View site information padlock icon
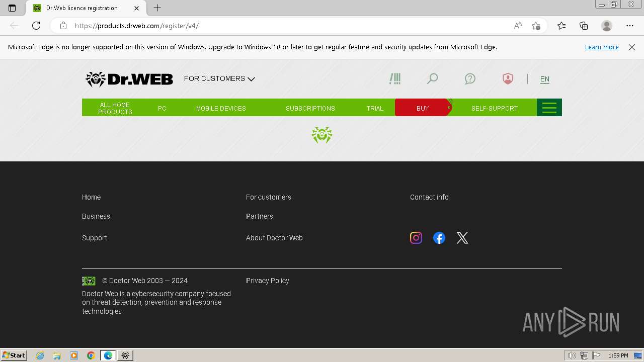Viewport: 644px width, 362px height. point(63,26)
